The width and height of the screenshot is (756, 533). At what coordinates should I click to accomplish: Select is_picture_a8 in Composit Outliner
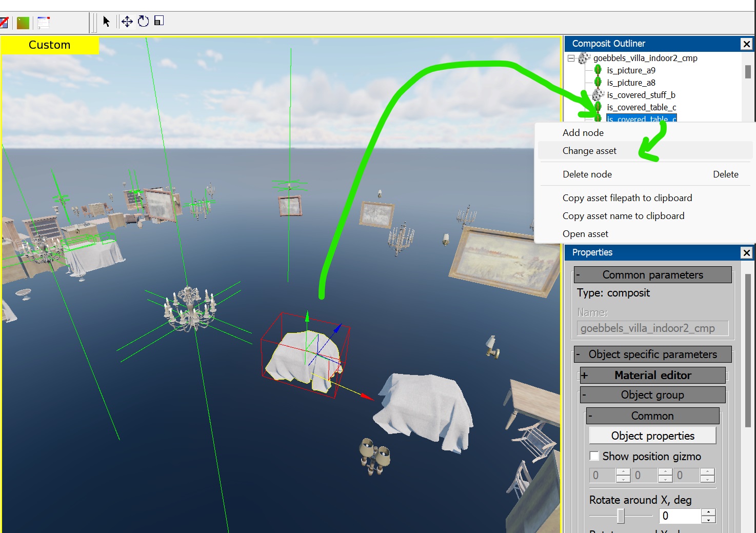[x=631, y=83]
